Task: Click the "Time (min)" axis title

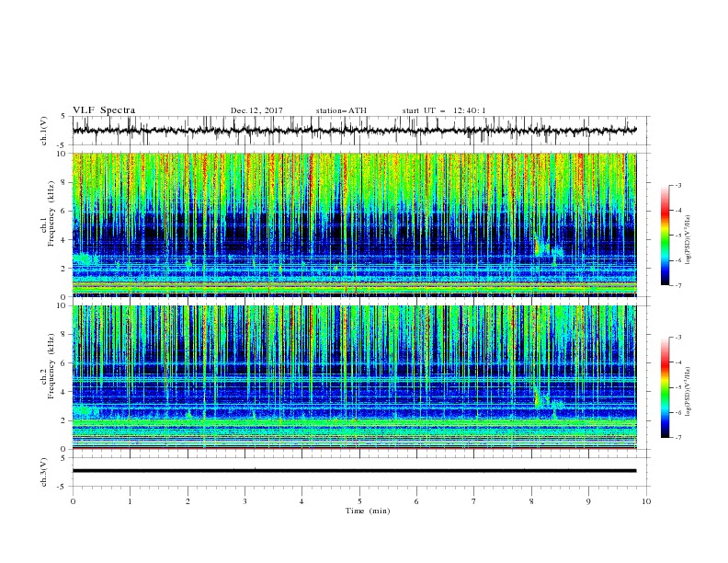Action: (368, 511)
